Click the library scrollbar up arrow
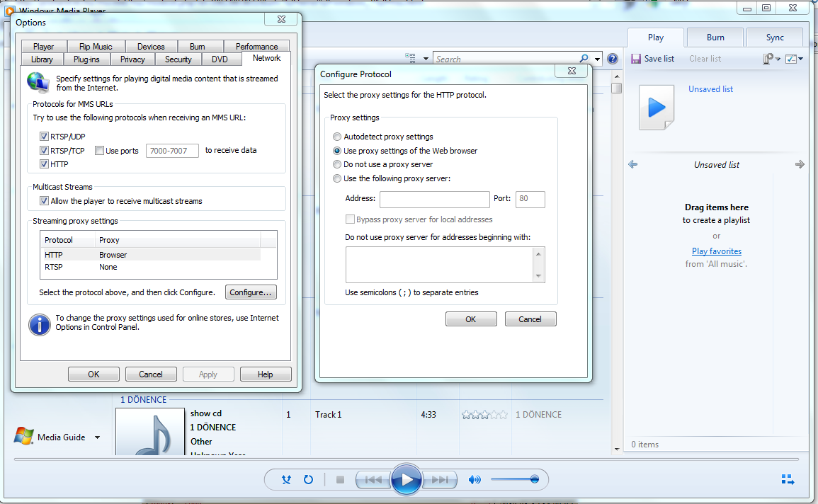The height and width of the screenshot is (504, 818). point(617,76)
